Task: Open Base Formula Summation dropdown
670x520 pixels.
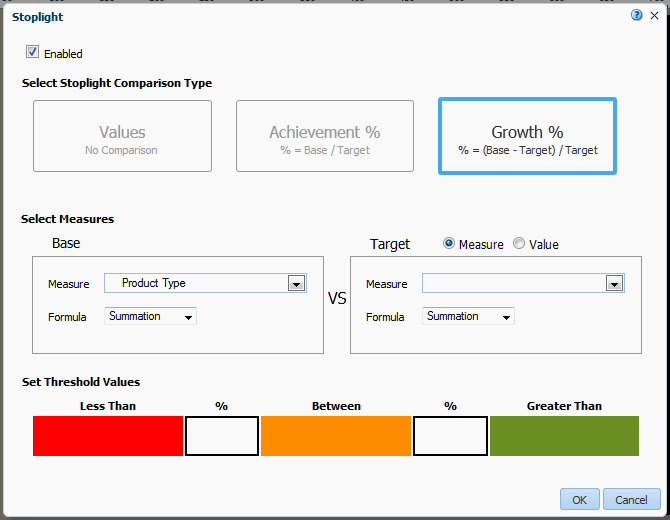Action: (150, 316)
